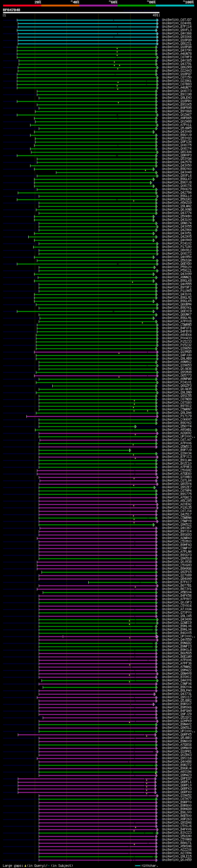
Task: Open hit UniRef100_Q8GZS1
Action: click(x=176, y=43)
